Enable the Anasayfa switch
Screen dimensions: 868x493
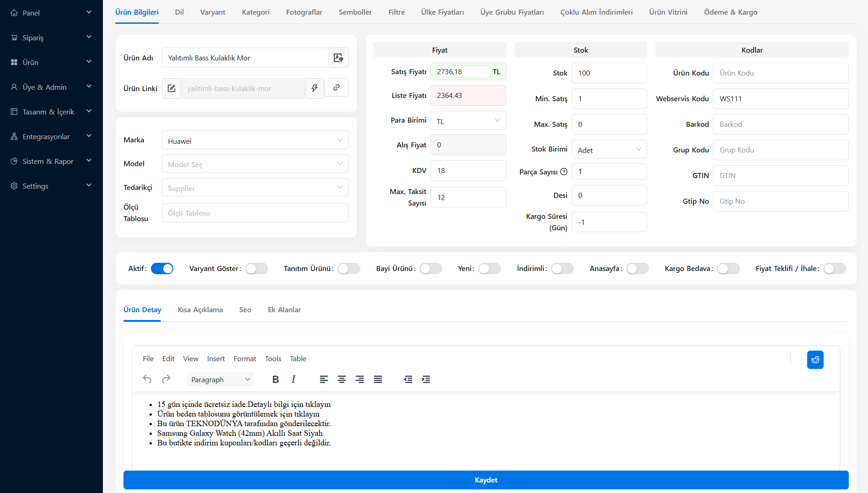pyautogui.click(x=638, y=269)
